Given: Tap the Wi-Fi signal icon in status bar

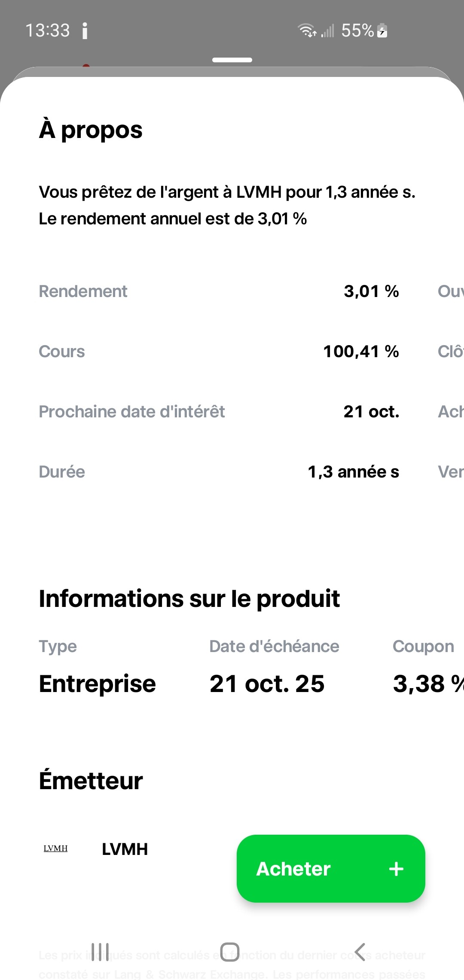Looking at the screenshot, I should [x=307, y=31].
